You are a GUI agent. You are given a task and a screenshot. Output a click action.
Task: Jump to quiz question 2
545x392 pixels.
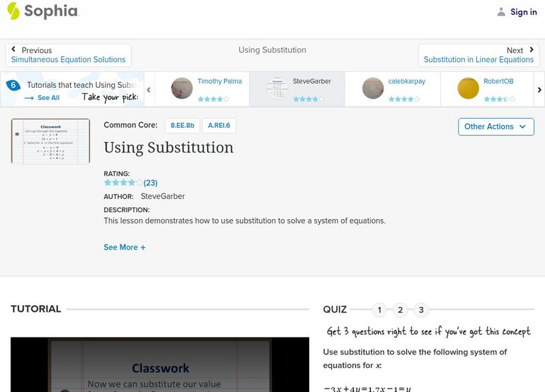click(400, 309)
